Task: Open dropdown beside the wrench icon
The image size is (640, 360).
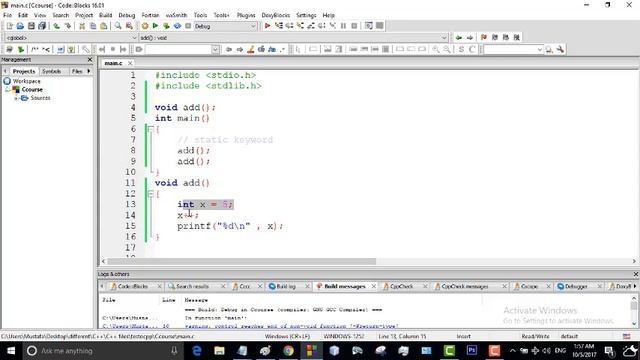Action: [540, 49]
